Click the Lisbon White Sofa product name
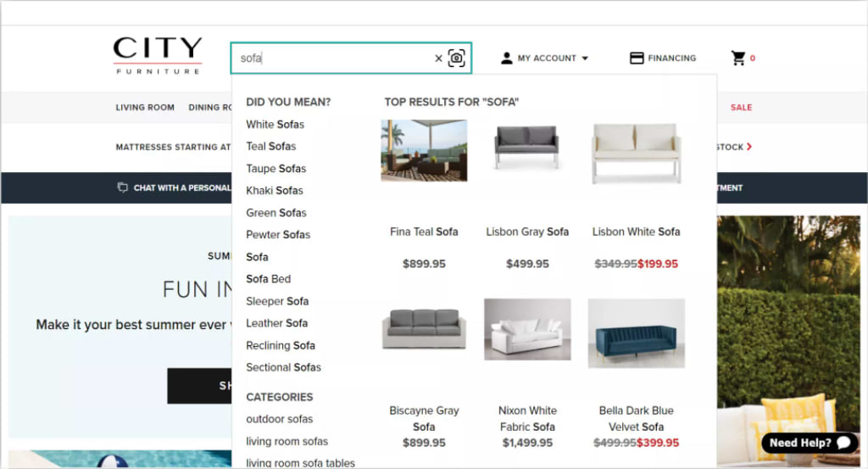 tap(636, 232)
